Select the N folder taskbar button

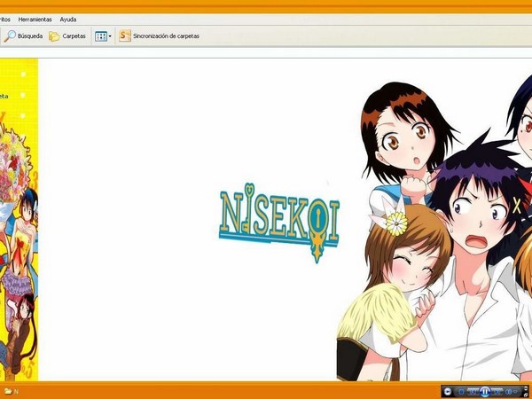click(11, 391)
